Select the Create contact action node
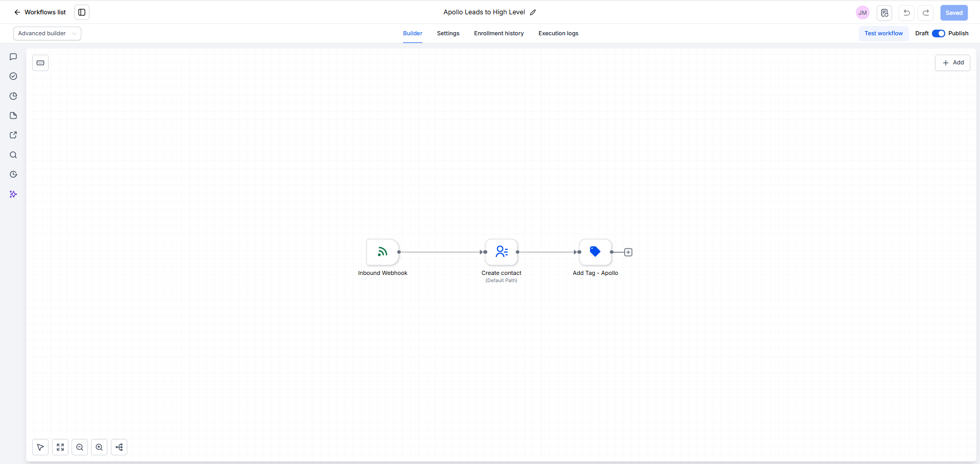The image size is (980, 464). pyautogui.click(x=502, y=252)
